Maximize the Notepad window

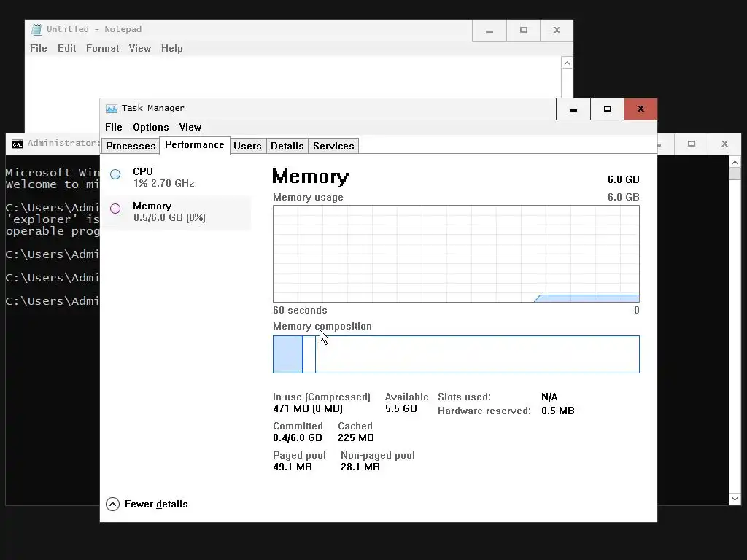[524, 30]
